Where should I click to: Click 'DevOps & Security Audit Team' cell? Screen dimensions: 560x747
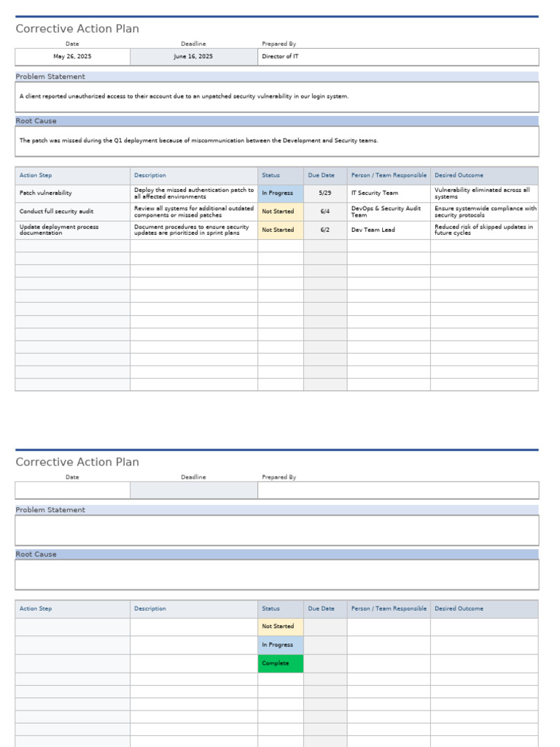tap(389, 212)
